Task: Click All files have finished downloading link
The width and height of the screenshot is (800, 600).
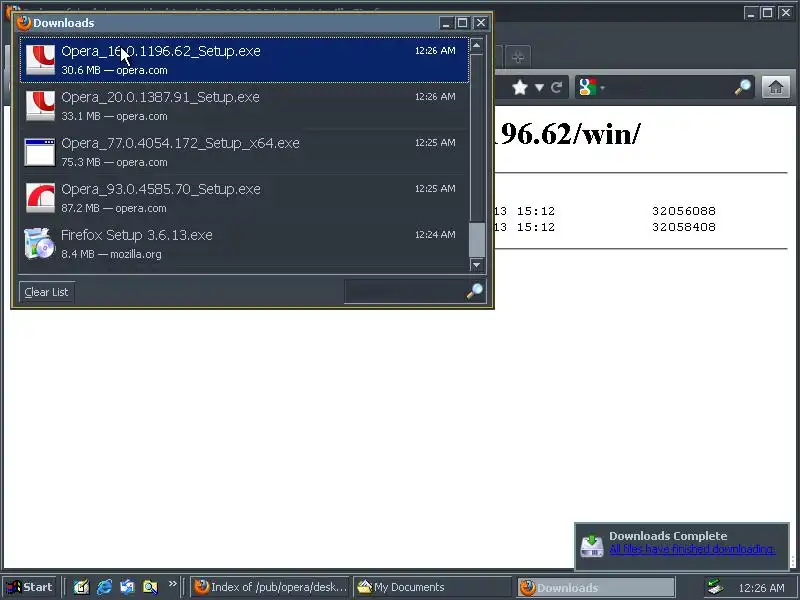Action: point(692,549)
